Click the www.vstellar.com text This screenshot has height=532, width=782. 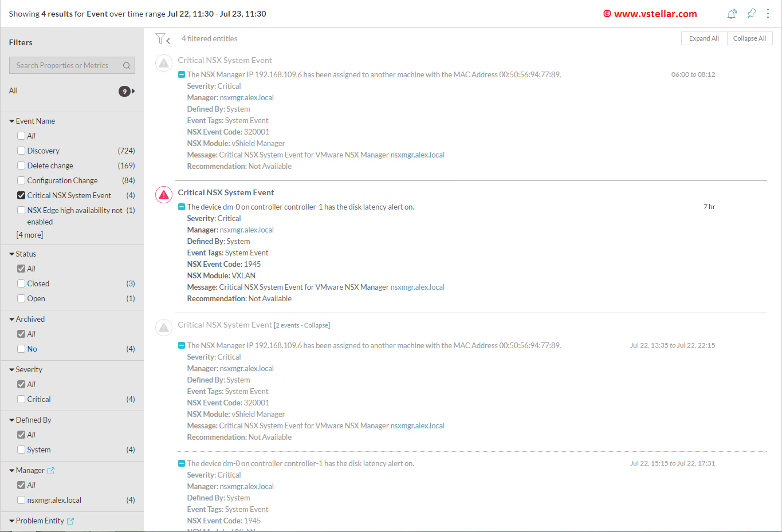[655, 14]
